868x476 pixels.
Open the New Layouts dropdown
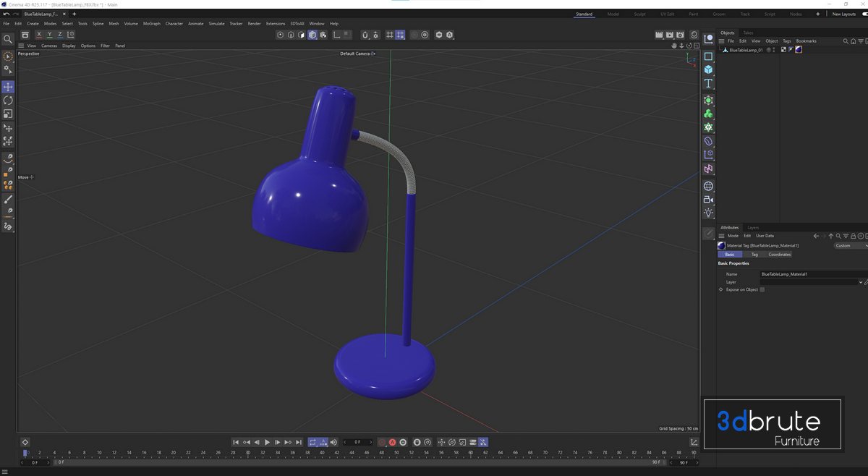pyautogui.click(x=843, y=14)
